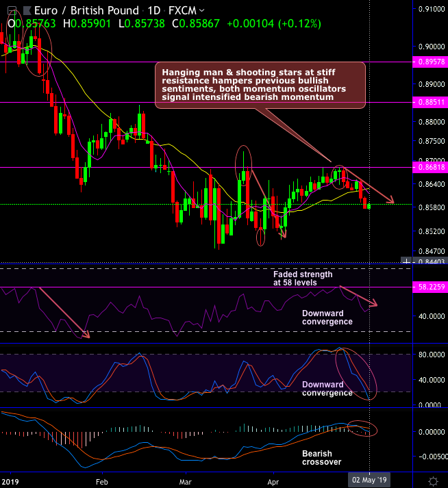Click the 0.84700 price axis label
The image size is (448, 488).
pyautogui.click(x=432, y=251)
